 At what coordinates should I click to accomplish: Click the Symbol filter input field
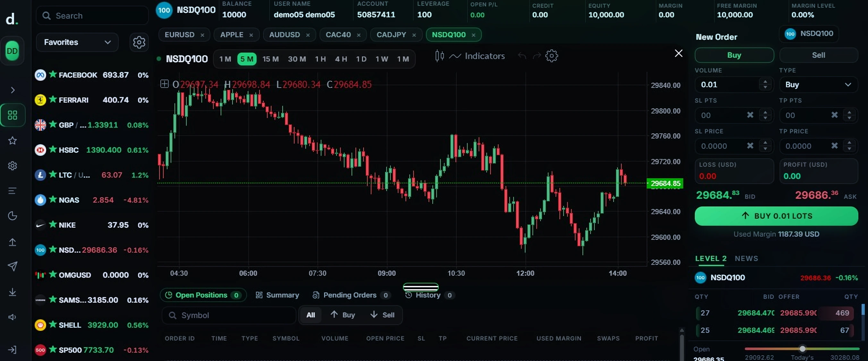tap(228, 315)
